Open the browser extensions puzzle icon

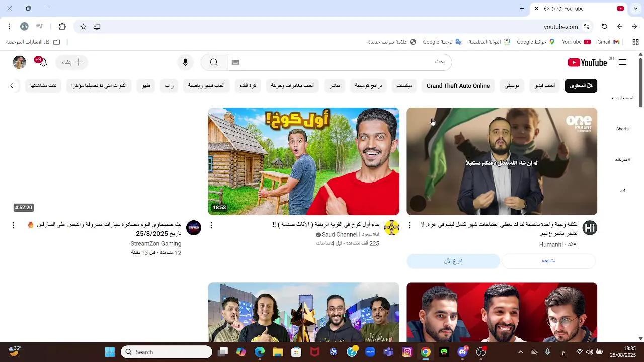click(62, 27)
